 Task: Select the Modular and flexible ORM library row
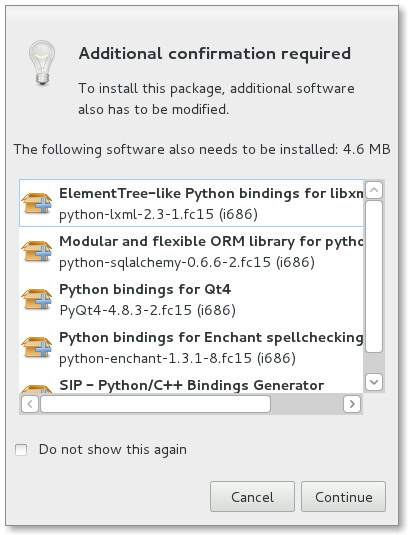click(191, 251)
